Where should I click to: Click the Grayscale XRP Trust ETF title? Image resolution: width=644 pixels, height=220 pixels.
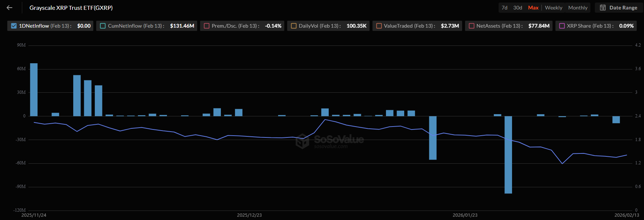71,8
